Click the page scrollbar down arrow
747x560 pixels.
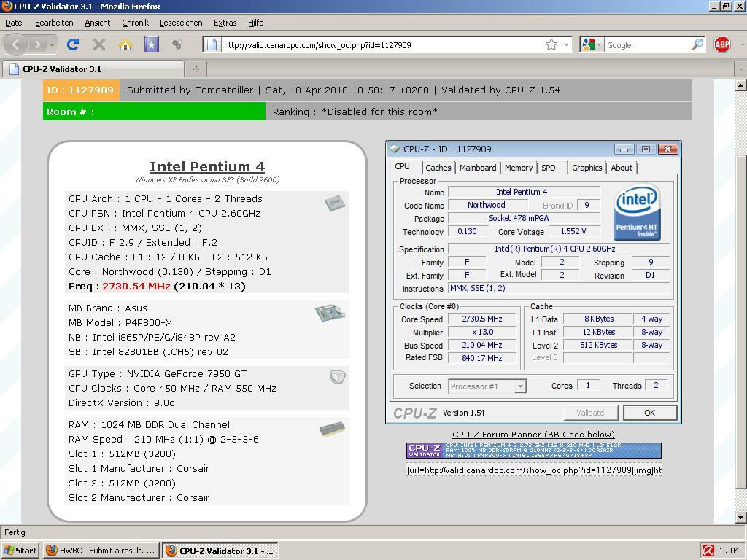tap(740, 517)
